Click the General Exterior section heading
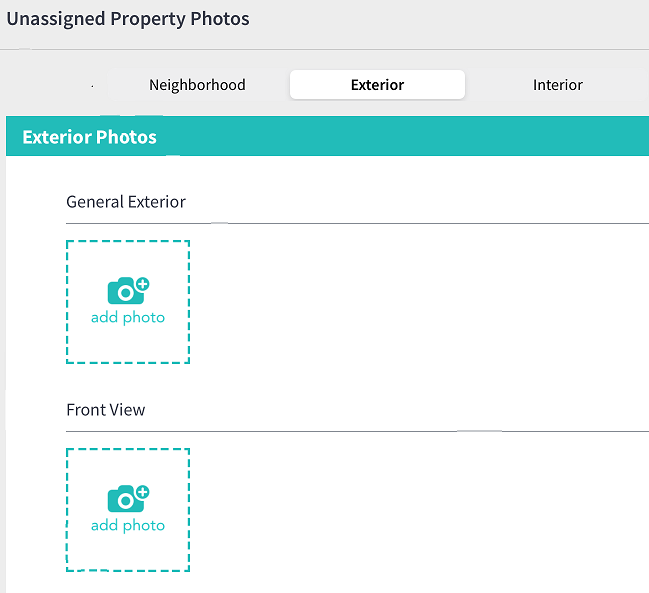The width and height of the screenshot is (649, 593). pos(126,202)
